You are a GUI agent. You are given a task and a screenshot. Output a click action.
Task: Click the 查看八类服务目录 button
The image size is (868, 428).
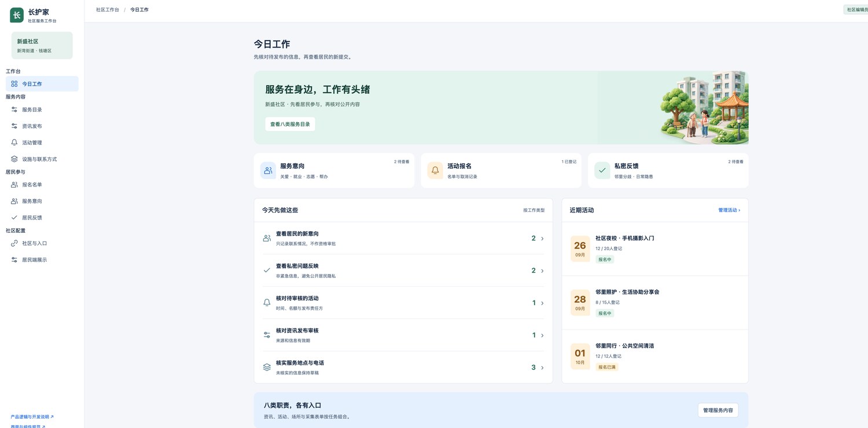tap(290, 124)
